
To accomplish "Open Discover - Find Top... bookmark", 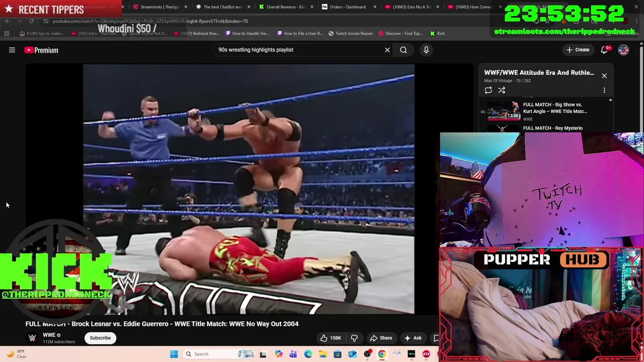I will tap(400, 34).
